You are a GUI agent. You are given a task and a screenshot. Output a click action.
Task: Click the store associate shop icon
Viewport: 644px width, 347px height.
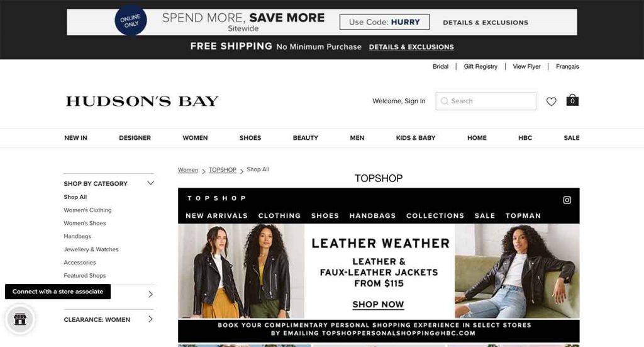pos(19,319)
